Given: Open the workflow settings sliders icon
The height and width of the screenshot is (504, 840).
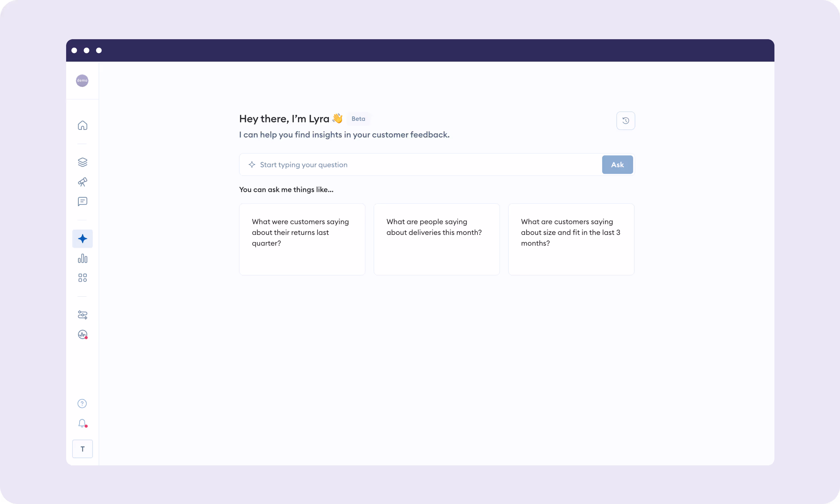Looking at the screenshot, I should point(82,315).
